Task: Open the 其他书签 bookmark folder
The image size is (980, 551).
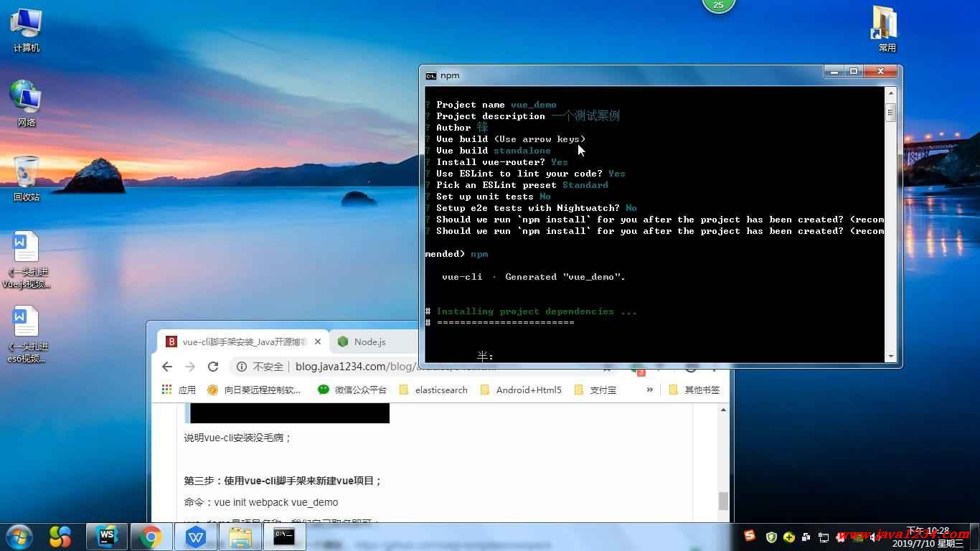Action: [x=694, y=390]
